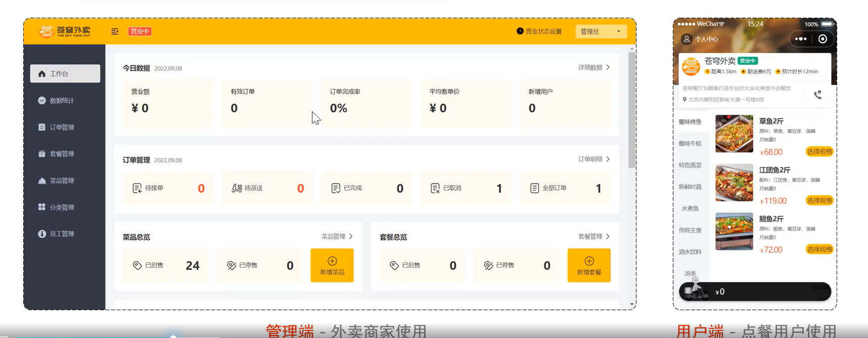Image resolution: width=868 pixels, height=338 pixels.
Task: Click the 营业中 status badge in header
Action: pos(140,31)
